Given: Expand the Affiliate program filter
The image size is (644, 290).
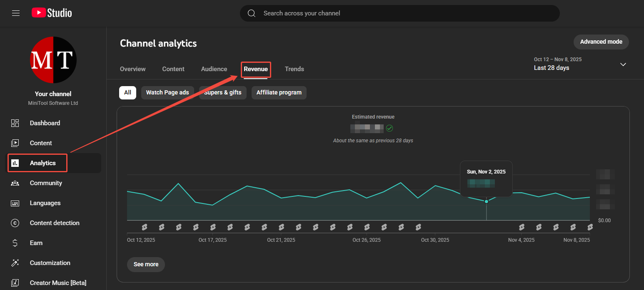Looking at the screenshot, I should click(279, 92).
